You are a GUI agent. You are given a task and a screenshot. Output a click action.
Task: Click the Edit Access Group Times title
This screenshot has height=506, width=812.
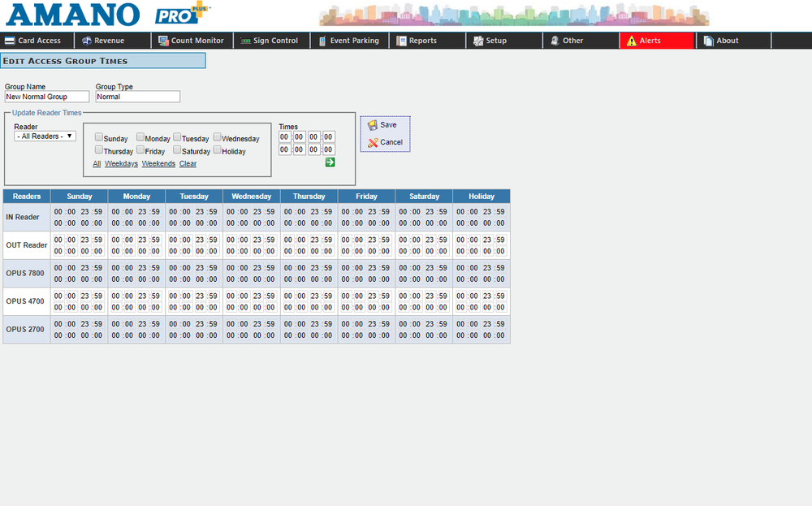pyautogui.click(x=65, y=61)
